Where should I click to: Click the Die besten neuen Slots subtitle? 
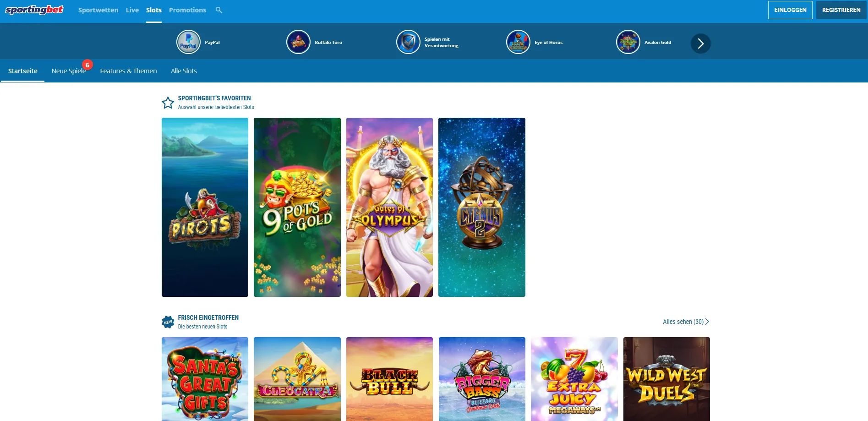tap(202, 327)
